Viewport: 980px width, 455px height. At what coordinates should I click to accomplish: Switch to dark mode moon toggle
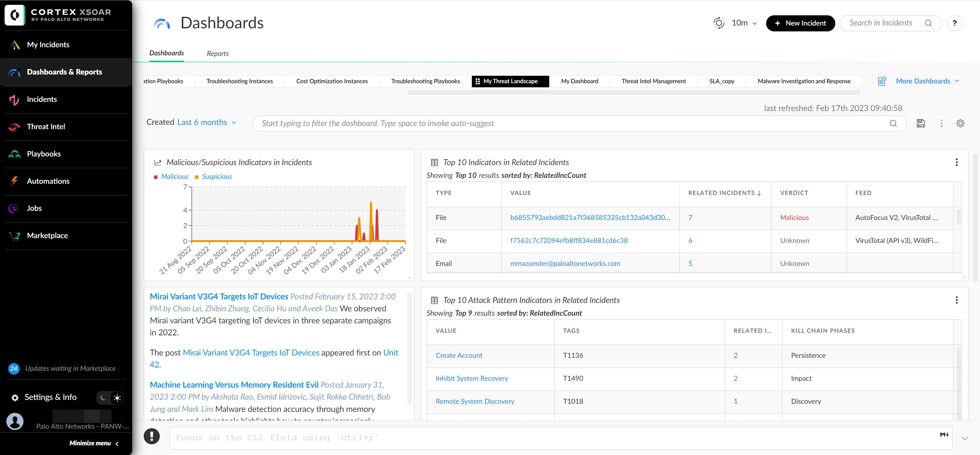pos(103,398)
